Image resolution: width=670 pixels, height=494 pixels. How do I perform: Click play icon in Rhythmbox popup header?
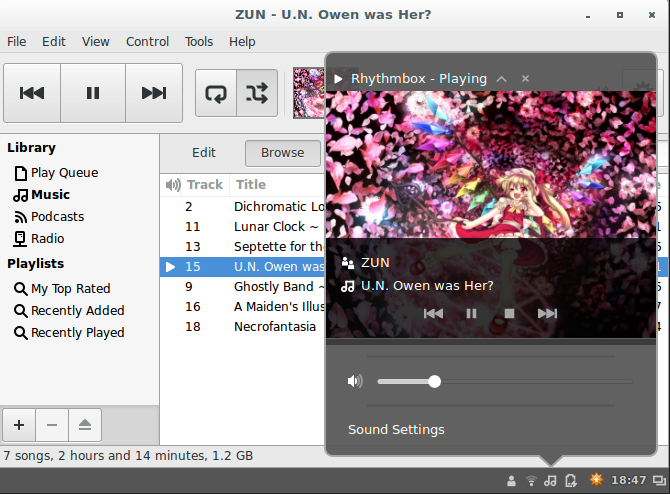(338, 79)
